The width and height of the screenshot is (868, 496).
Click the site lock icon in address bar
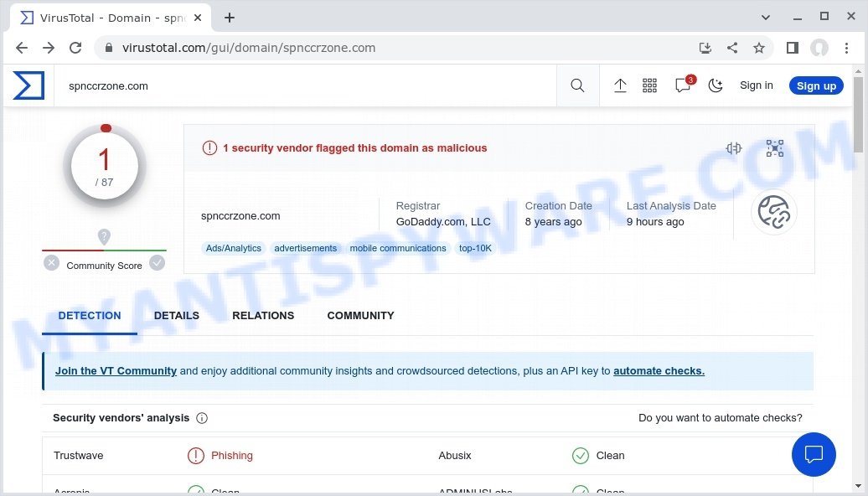(x=109, y=48)
